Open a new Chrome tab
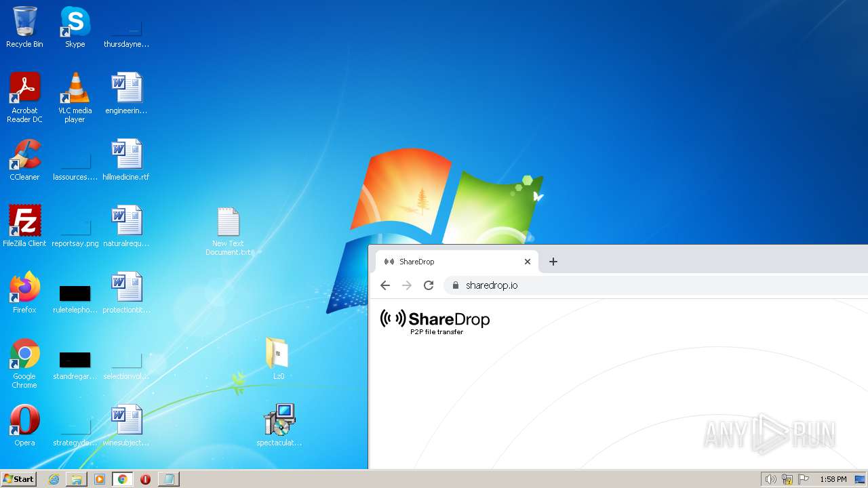This screenshot has width=868, height=488. (553, 262)
